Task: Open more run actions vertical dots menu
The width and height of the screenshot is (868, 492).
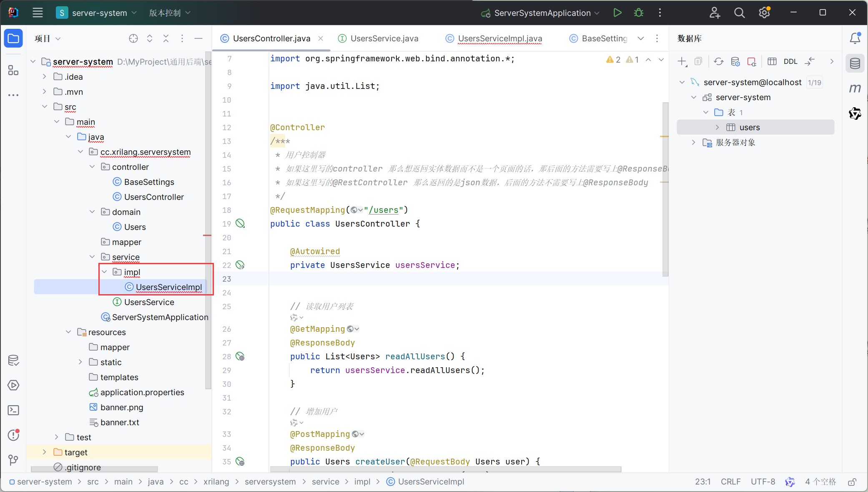Action: pyautogui.click(x=660, y=13)
